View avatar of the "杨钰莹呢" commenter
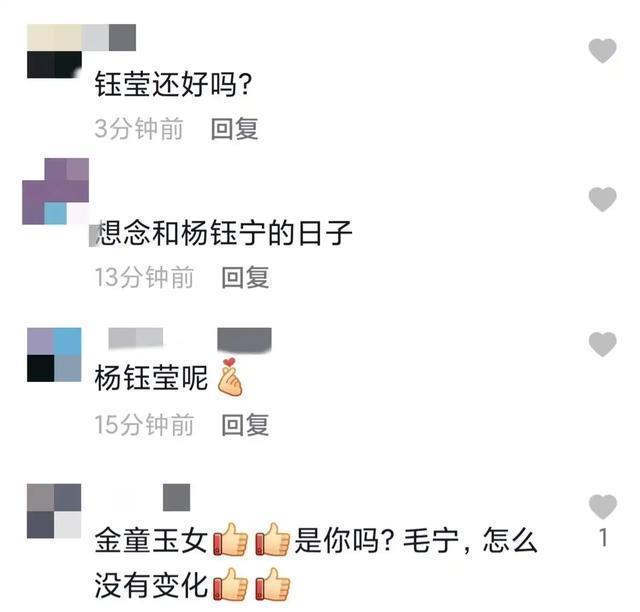Image resolution: width=640 pixels, height=612 pixels. point(54,355)
